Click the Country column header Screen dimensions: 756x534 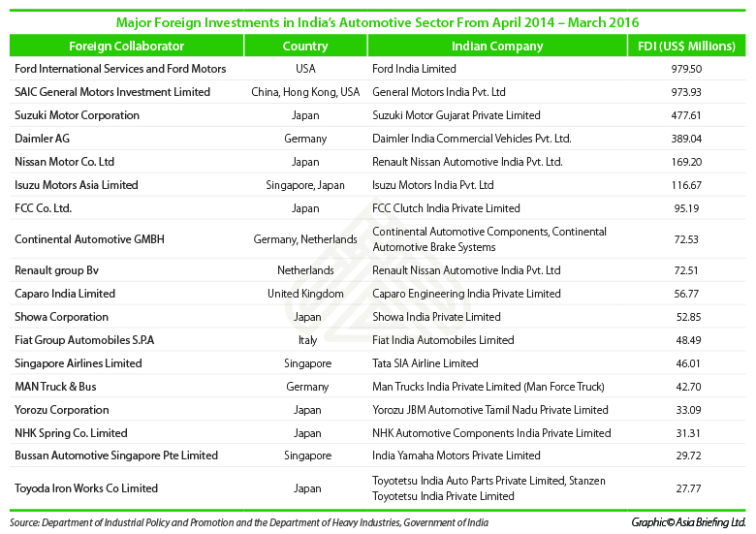coord(305,47)
